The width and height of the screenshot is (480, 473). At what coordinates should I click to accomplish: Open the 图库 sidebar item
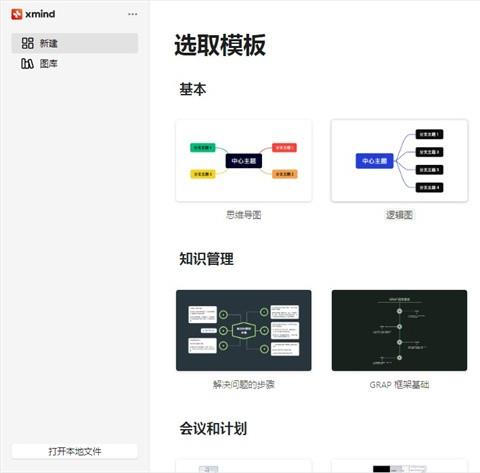75,63
